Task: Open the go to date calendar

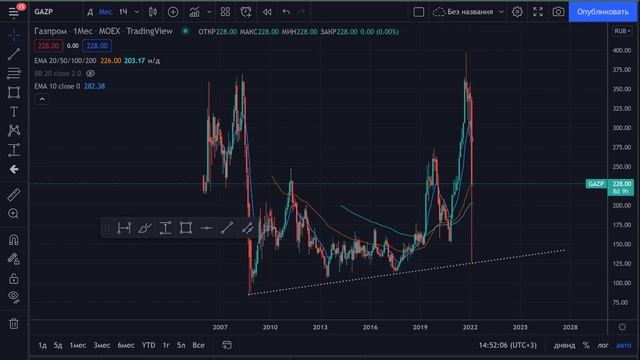Action: (227, 345)
